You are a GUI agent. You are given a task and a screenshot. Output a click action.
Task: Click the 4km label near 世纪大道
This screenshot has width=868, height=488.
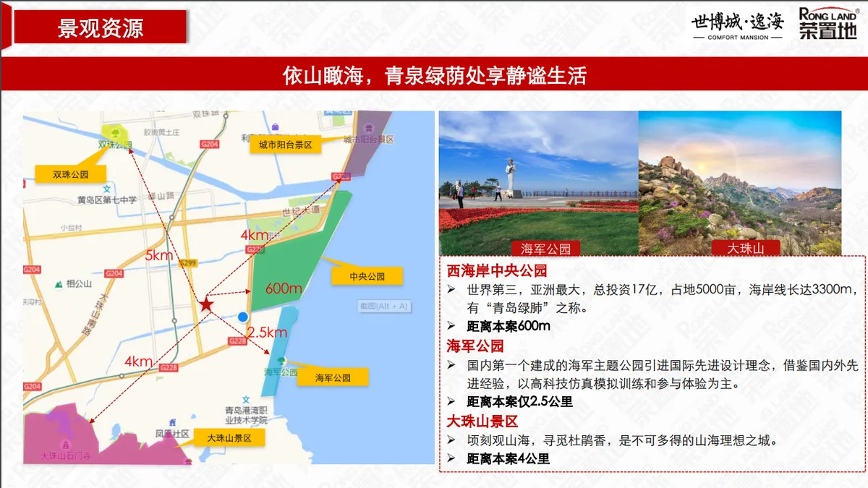(256, 235)
